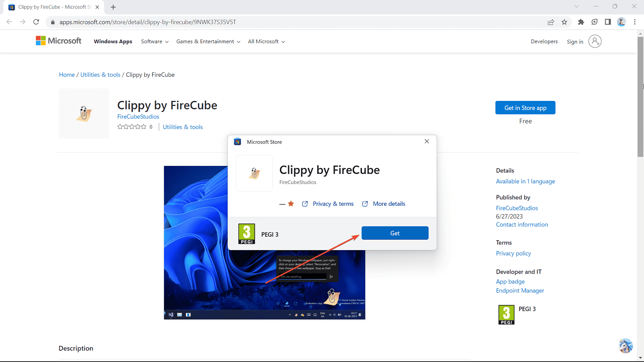Screen dimensions: 644x362
Task: Open the browser three-dot menu
Action: point(635,22)
